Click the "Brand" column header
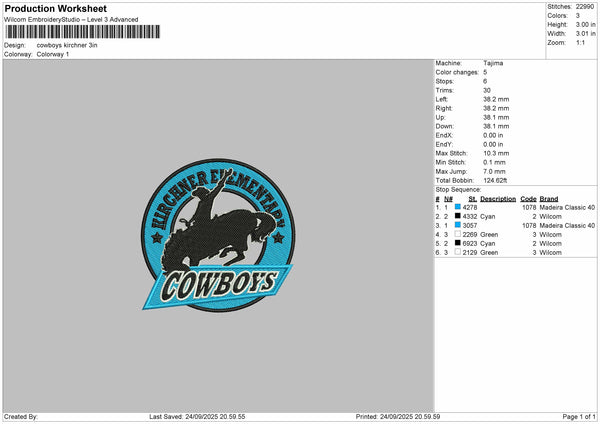Viewport: 600px width, 424px height. coord(549,199)
